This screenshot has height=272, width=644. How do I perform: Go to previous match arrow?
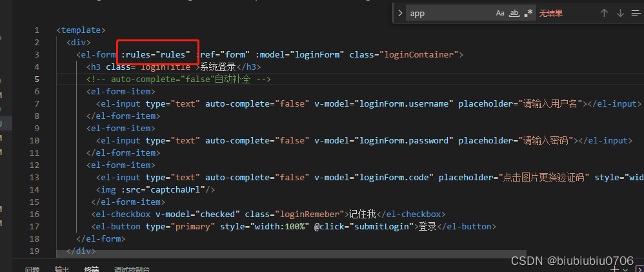click(x=604, y=13)
